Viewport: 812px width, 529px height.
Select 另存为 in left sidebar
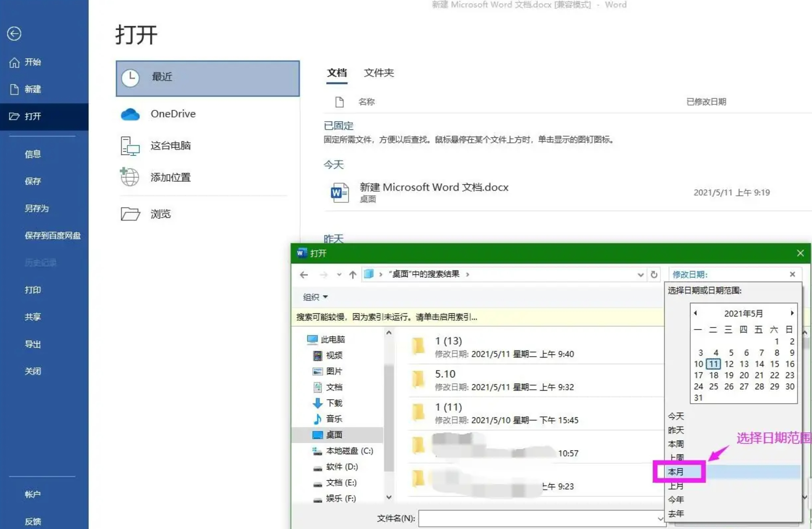pyautogui.click(x=36, y=208)
